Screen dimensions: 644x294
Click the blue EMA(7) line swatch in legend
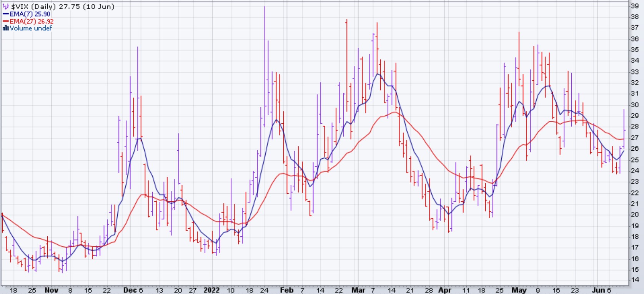(6, 14)
